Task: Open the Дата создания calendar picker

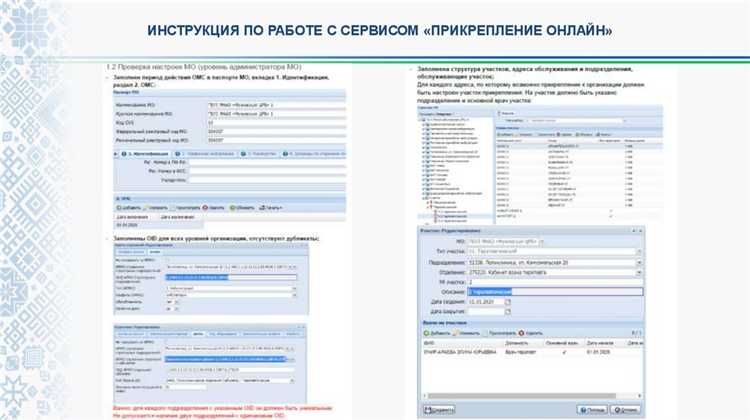Action: (507, 302)
